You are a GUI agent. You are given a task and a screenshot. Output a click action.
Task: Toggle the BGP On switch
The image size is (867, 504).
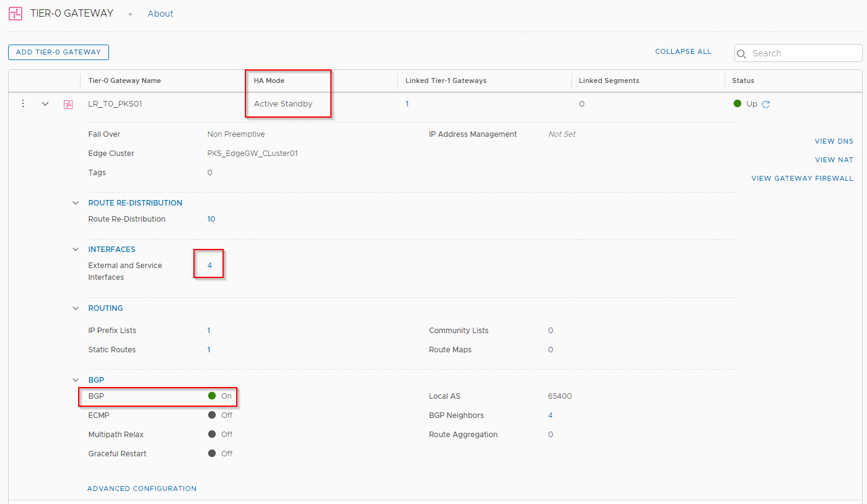213,396
